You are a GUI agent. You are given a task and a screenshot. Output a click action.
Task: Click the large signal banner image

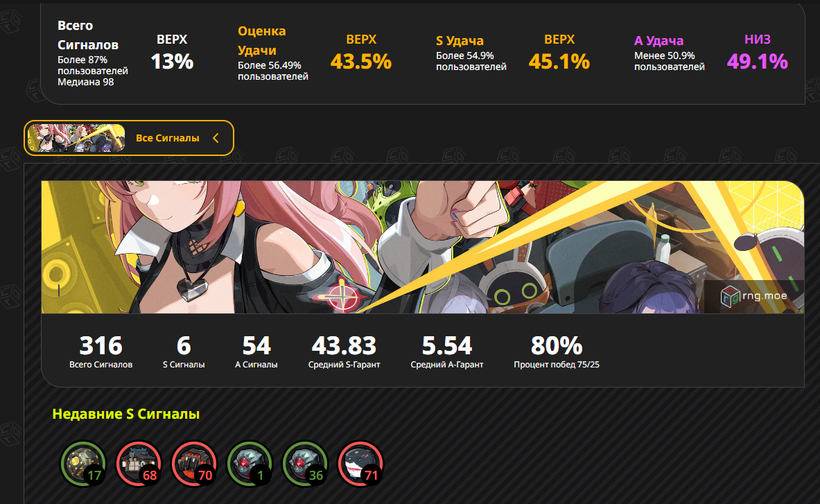[x=423, y=247]
